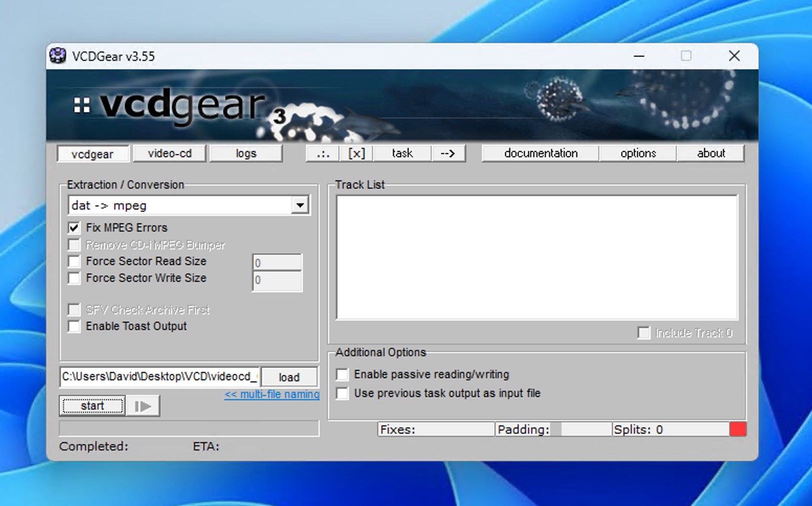
Task: Click the start button
Action: click(92, 406)
